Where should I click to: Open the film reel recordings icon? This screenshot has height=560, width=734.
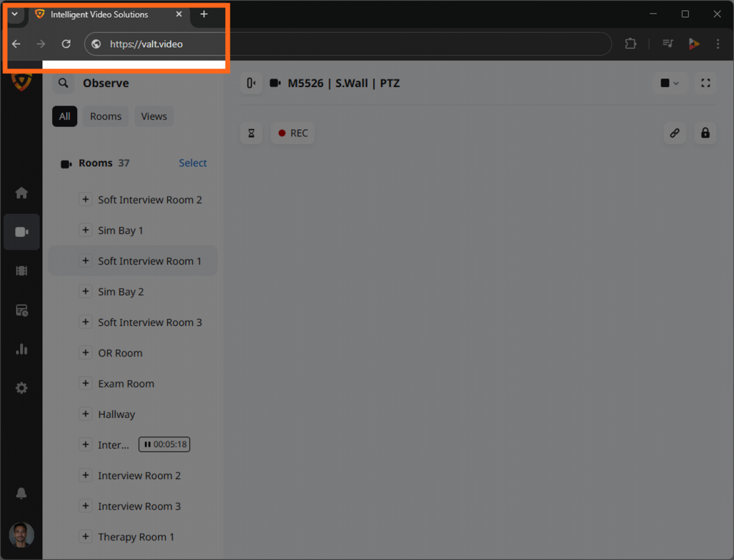pos(22,271)
